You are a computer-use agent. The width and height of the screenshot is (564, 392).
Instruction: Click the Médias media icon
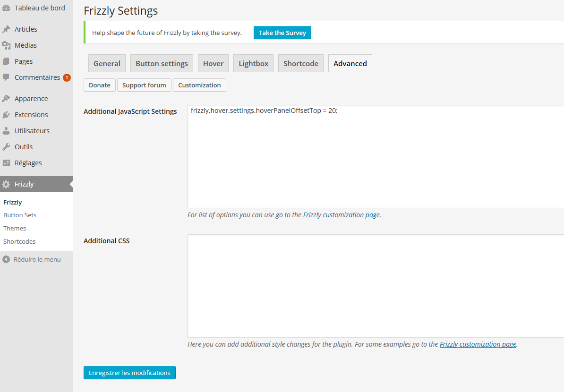(6, 45)
